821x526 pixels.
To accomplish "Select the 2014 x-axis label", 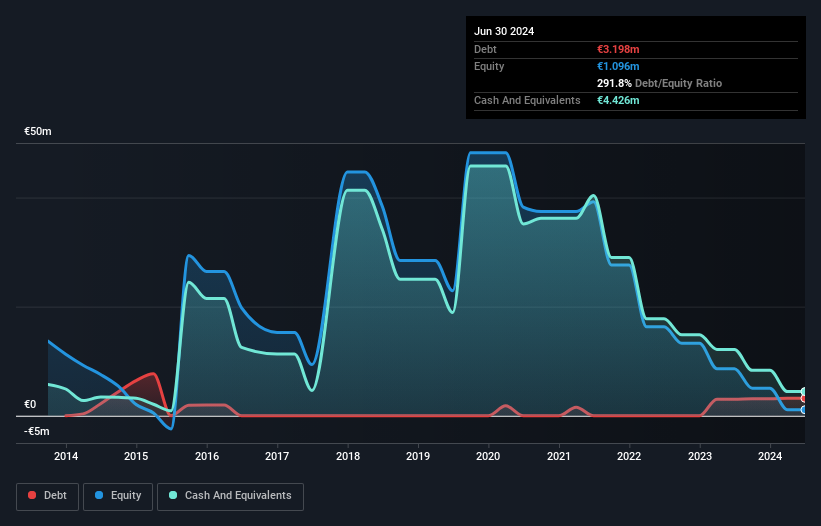I will (x=66, y=456).
